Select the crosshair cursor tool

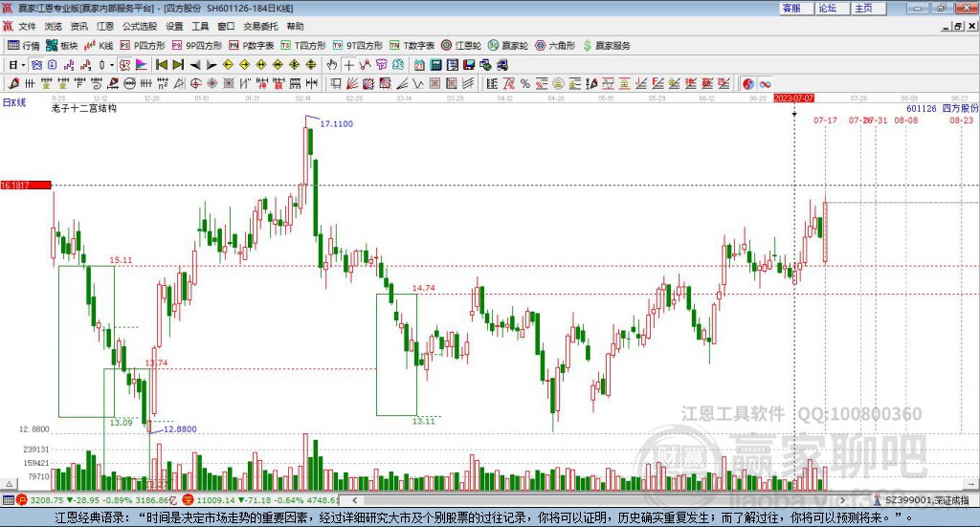click(349, 65)
